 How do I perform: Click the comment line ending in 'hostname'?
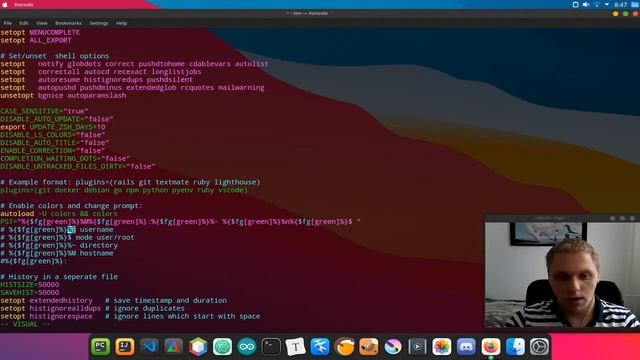point(57,253)
